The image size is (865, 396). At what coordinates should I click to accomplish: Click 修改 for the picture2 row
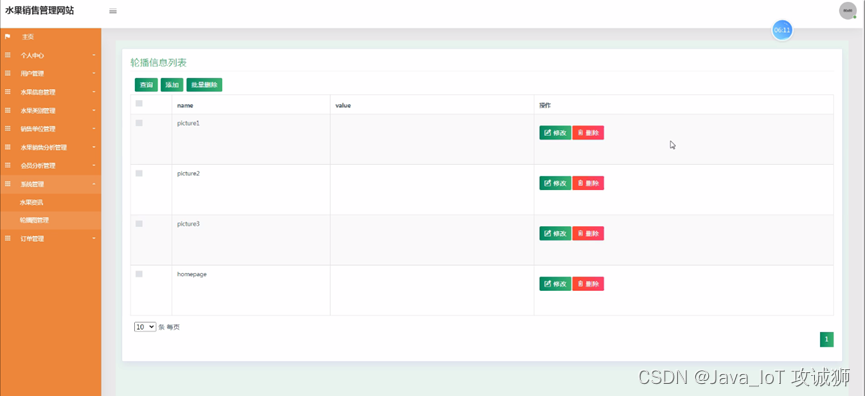pos(555,183)
